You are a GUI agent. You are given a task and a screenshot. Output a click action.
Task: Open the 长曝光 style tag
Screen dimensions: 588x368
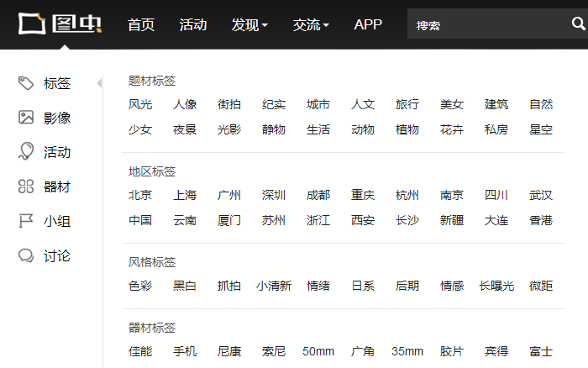pos(496,286)
